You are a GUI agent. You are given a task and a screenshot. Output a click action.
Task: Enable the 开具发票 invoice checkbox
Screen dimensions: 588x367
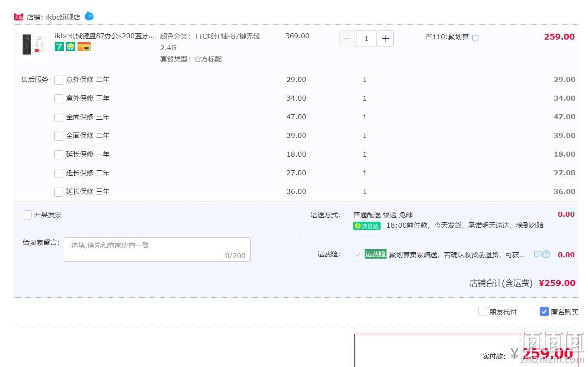[x=27, y=215]
